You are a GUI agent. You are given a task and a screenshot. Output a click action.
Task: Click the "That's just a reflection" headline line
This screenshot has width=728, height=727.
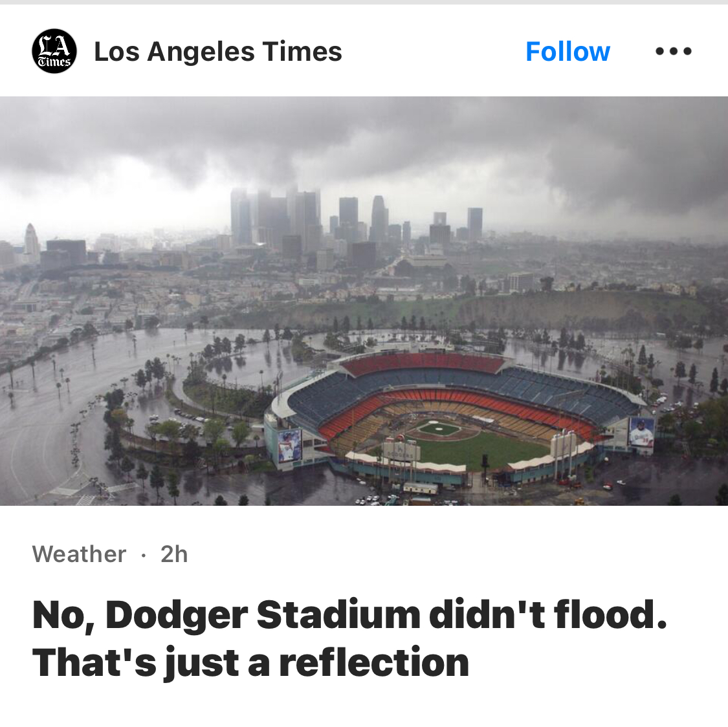[251, 663]
